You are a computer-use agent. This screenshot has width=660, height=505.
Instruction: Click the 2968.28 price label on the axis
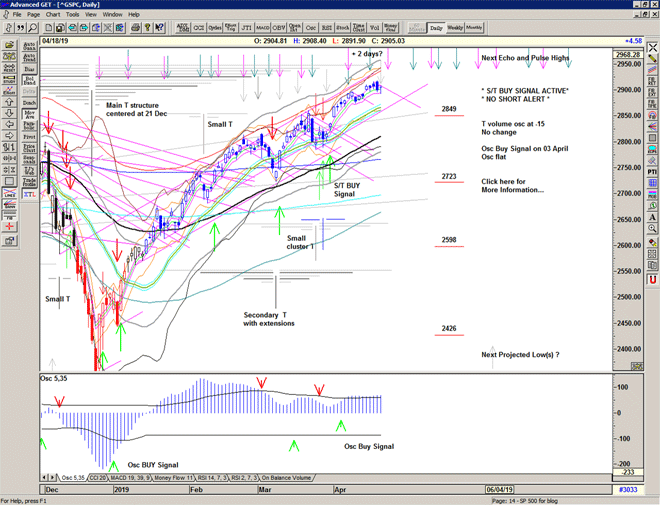pyautogui.click(x=628, y=54)
